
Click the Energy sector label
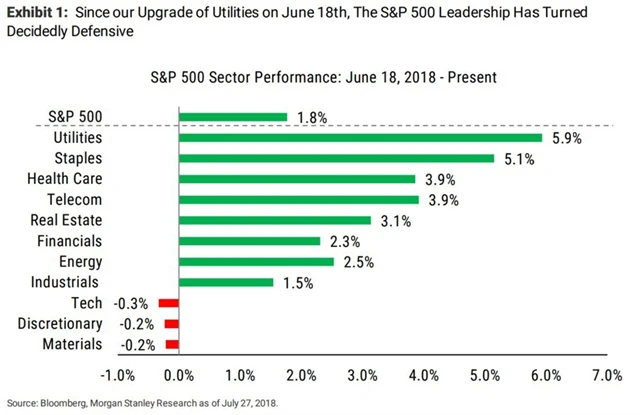tap(78, 261)
